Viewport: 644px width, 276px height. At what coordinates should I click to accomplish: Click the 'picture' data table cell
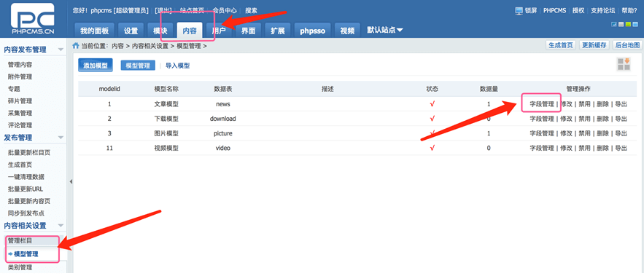(223, 134)
